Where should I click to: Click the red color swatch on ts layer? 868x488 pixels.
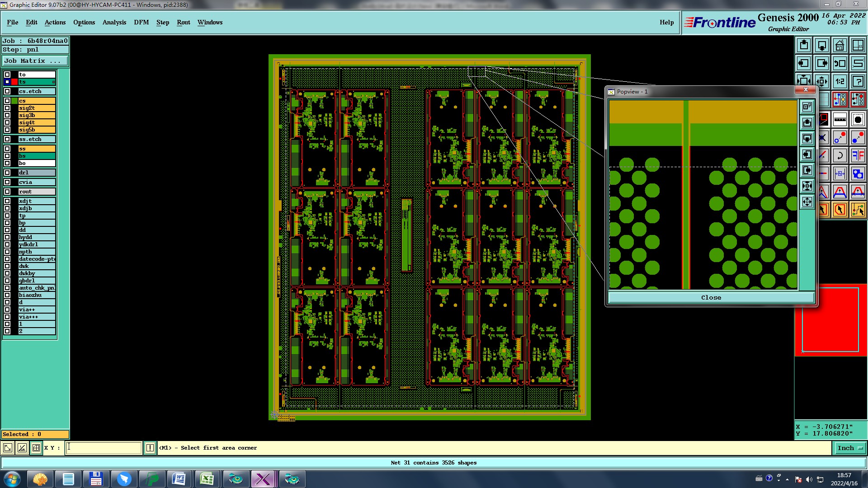(14, 82)
